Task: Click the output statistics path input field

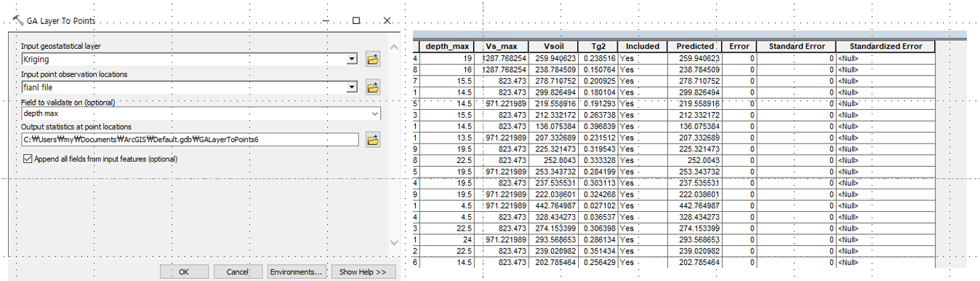Action: 190,140
